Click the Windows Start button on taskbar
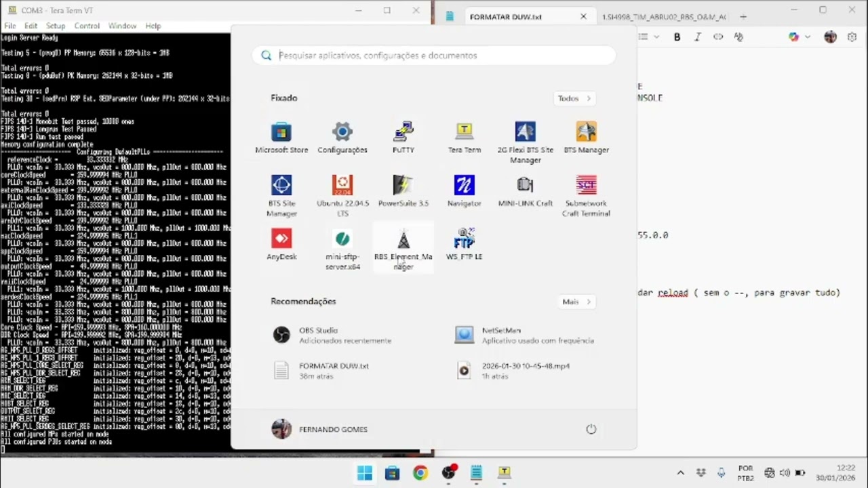 [364, 472]
